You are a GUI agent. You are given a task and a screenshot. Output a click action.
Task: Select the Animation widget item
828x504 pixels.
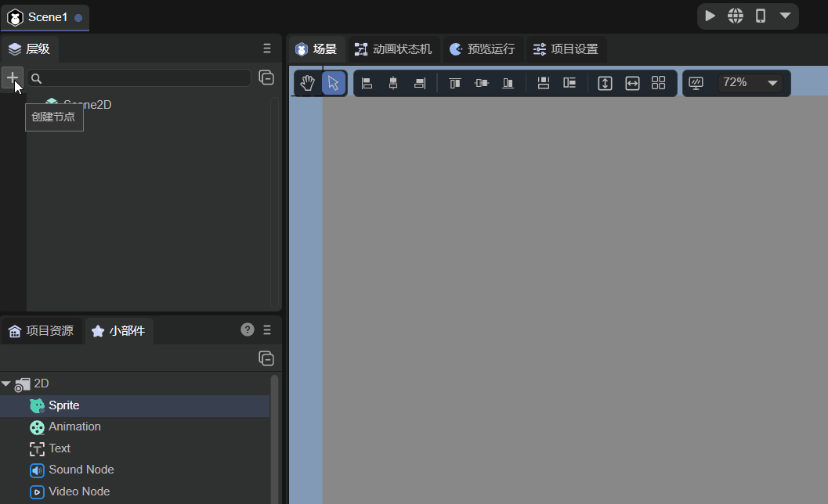coord(74,427)
